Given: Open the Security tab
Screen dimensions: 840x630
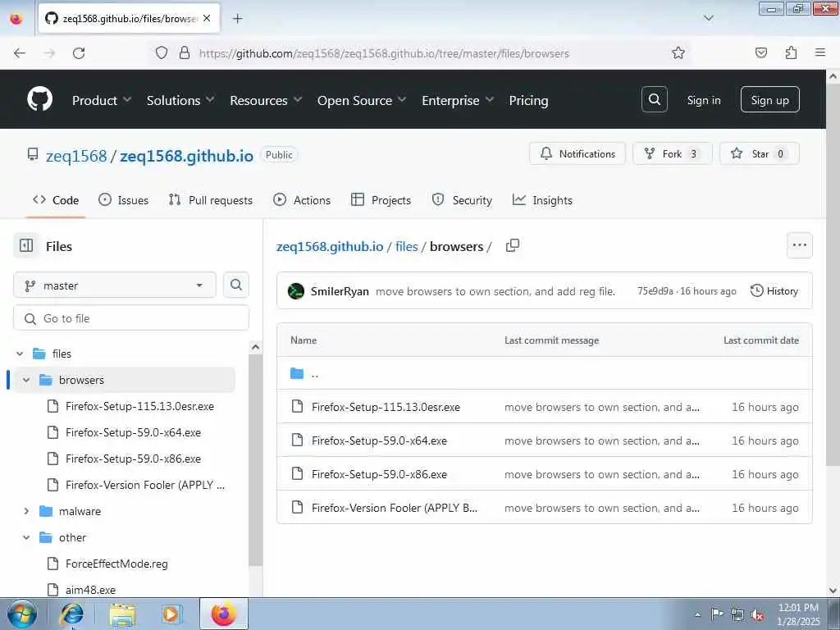Looking at the screenshot, I should (462, 200).
